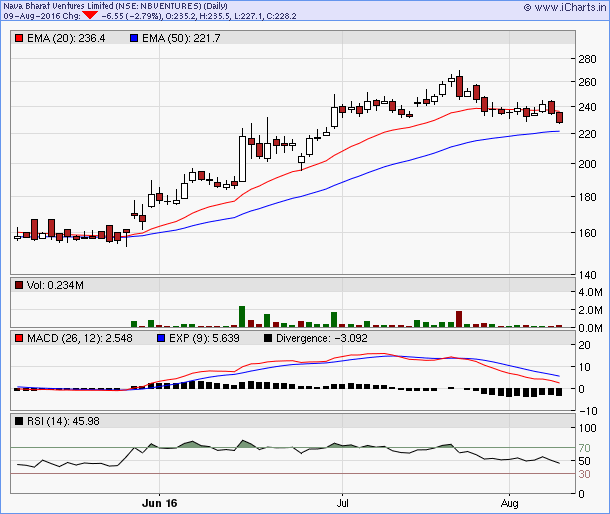Click the 0.0M volume axis label
This screenshot has height=514, width=610.
590,328
